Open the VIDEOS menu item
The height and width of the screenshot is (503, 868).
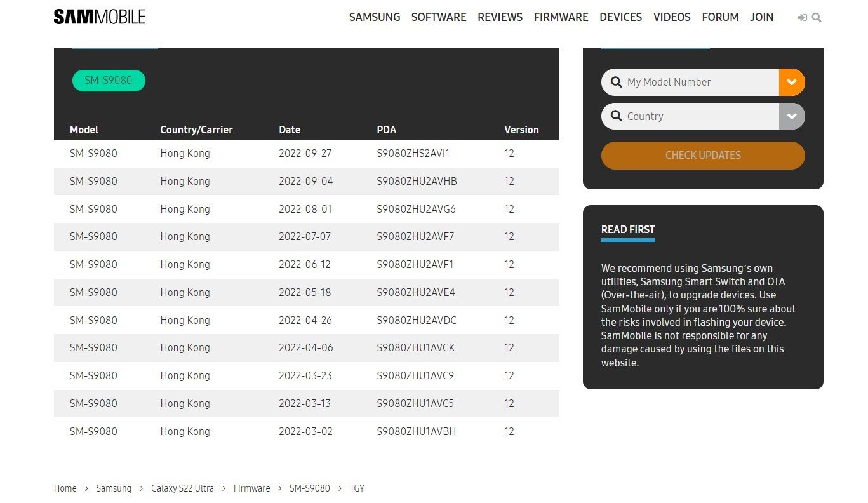point(672,17)
